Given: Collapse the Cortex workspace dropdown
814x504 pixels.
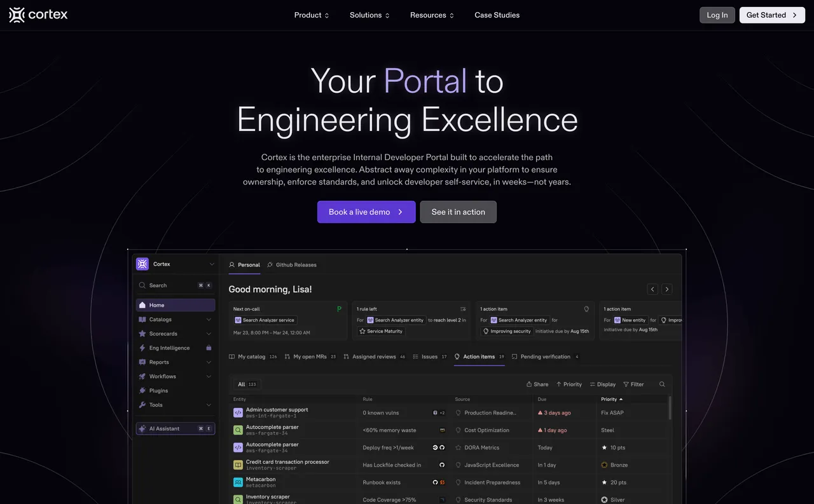Looking at the screenshot, I should coord(212,264).
